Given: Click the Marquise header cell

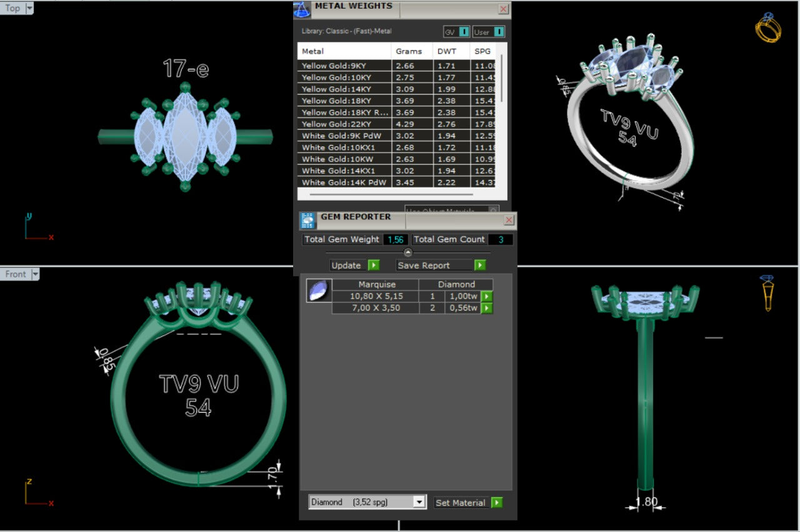Looking at the screenshot, I should pos(376,284).
